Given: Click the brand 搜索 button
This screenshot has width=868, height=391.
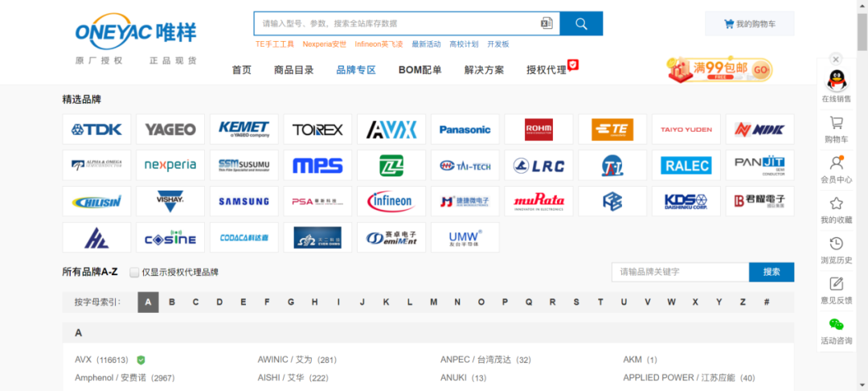Looking at the screenshot, I should [x=772, y=272].
